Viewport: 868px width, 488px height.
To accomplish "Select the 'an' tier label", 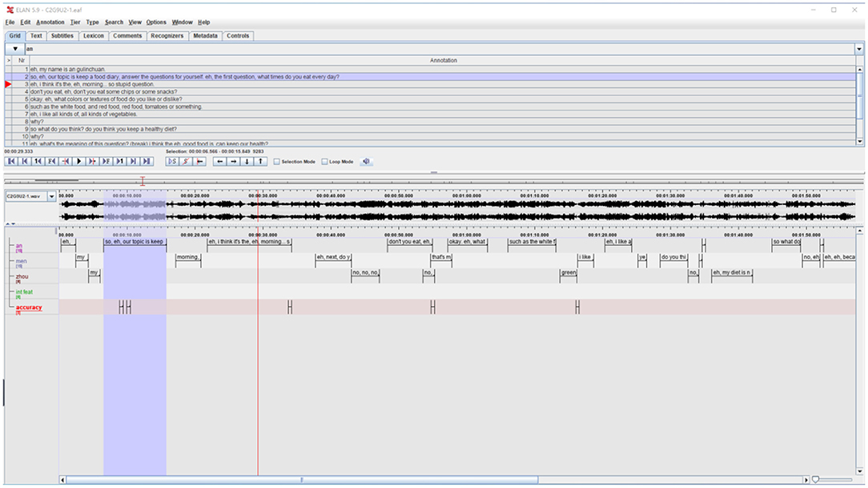I will tap(19, 245).
